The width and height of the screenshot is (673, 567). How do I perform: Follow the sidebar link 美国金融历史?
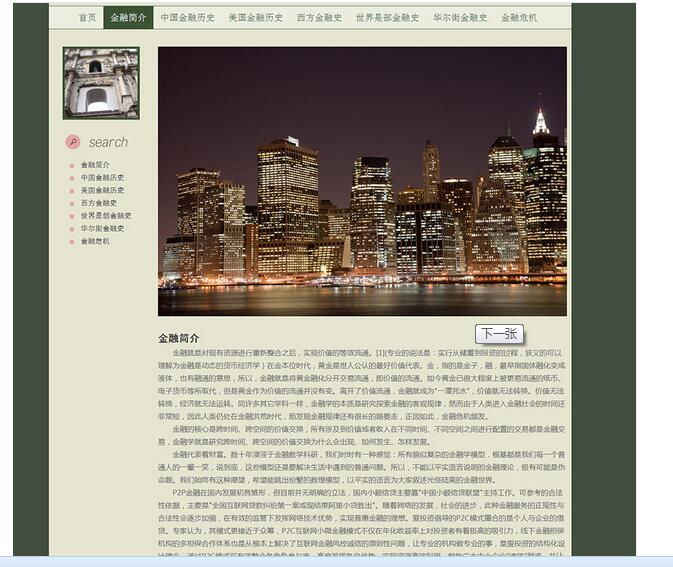[x=102, y=190]
